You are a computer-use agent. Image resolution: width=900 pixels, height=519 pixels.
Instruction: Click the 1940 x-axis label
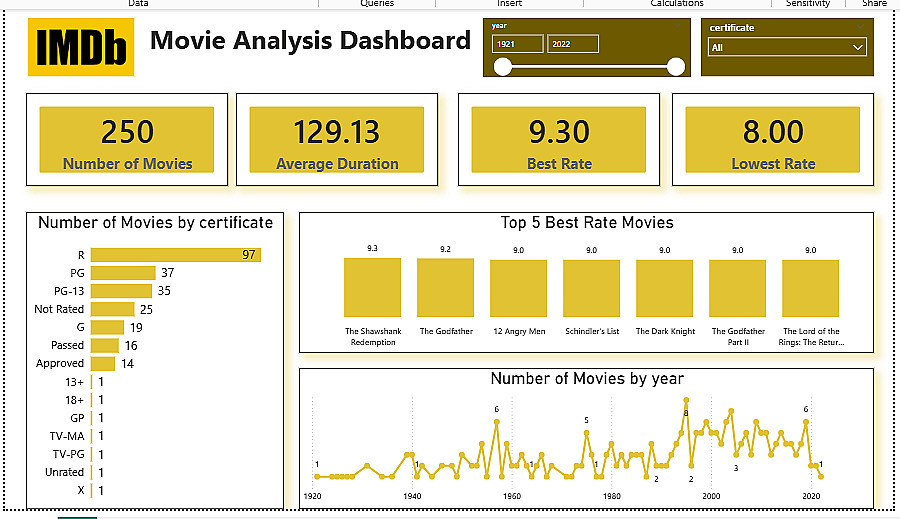412,496
